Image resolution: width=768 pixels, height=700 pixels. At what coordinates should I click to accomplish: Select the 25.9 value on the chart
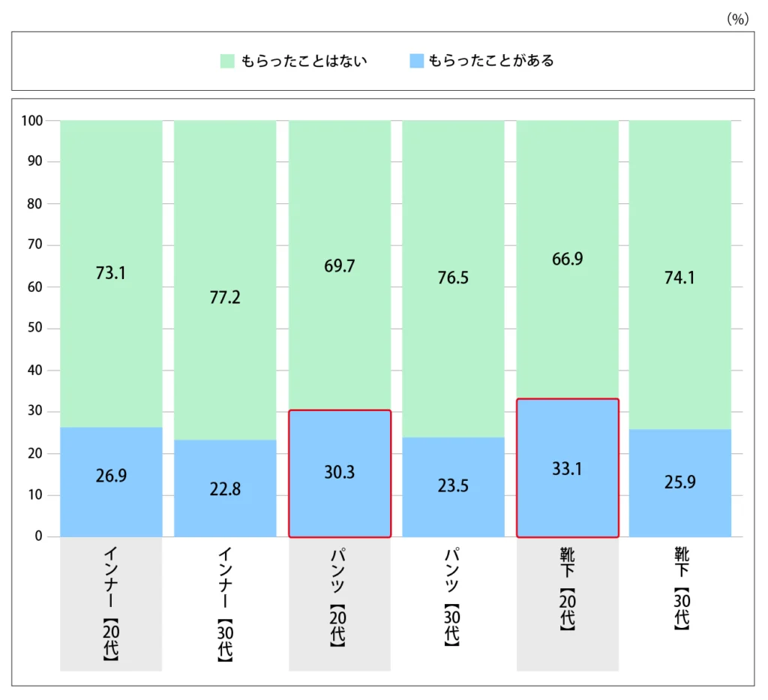pos(679,482)
